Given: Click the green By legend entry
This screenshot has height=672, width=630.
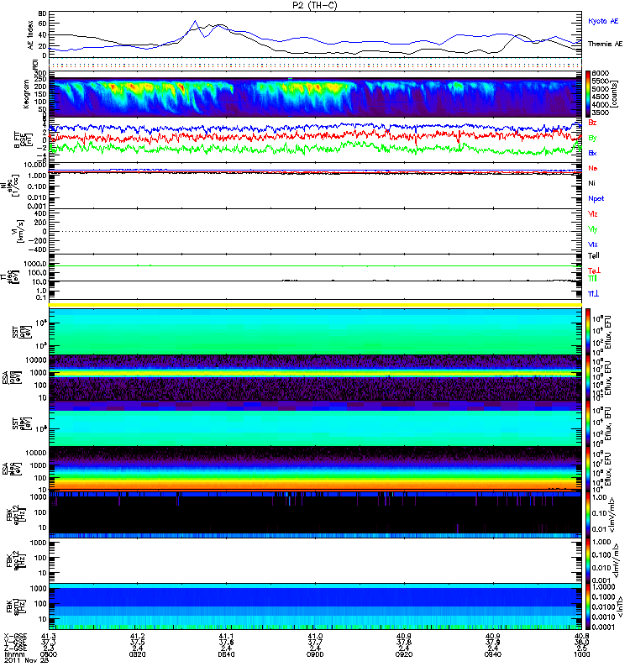Looking at the screenshot, I should (592, 138).
